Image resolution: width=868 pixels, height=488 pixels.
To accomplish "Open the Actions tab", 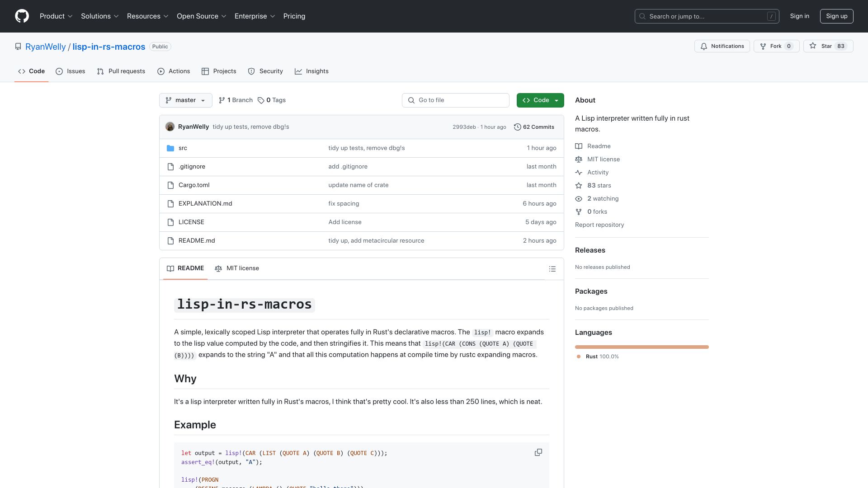I will click(174, 71).
